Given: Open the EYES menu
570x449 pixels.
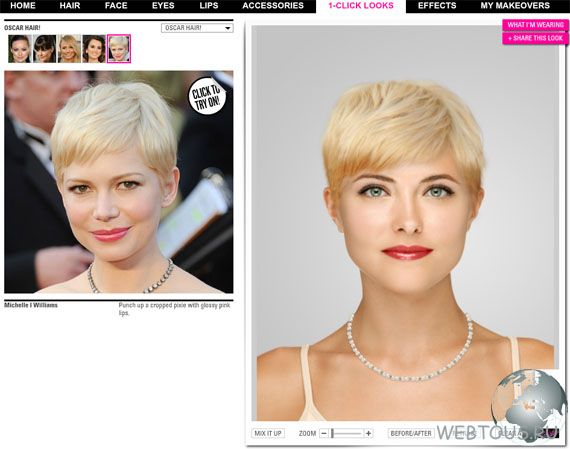Looking at the screenshot, I should (x=163, y=6).
